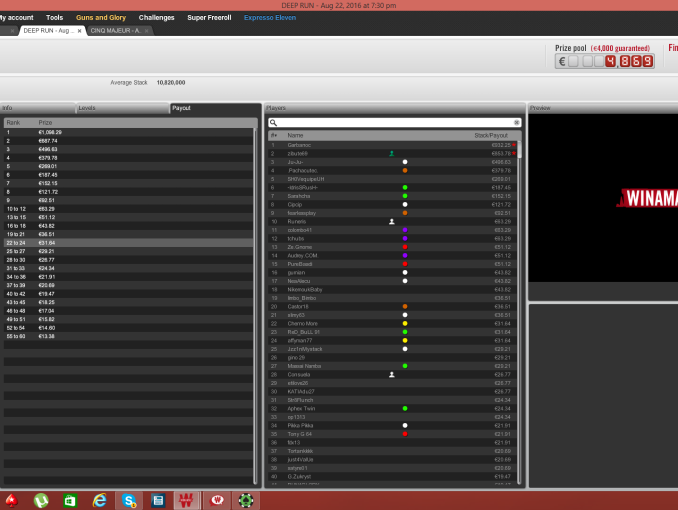Click the white buddy icon beside Runeris
This screenshot has height=510, width=678.
tap(391, 221)
